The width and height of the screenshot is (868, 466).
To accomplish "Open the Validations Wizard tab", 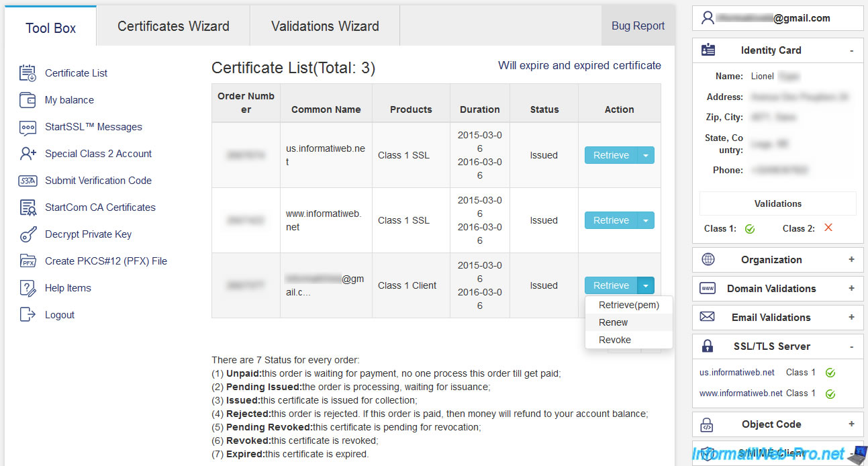I will 325,26.
